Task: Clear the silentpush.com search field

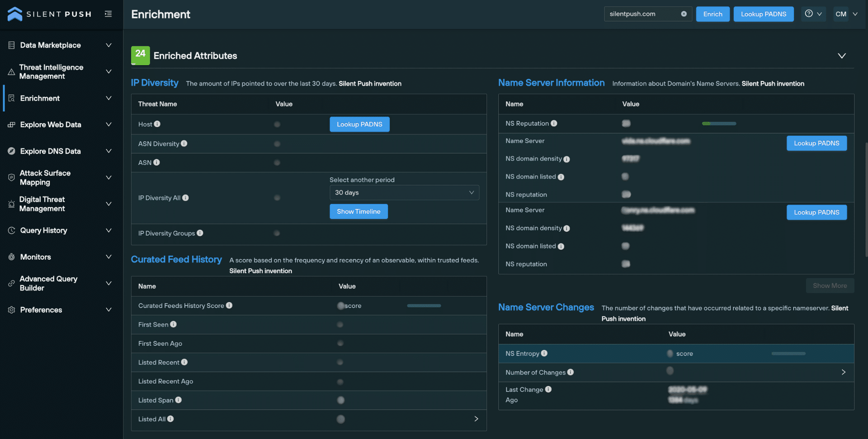Action: (684, 14)
